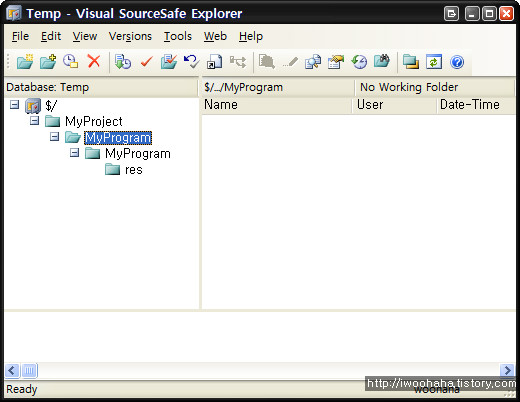Click the right scroll arrow
The width and height of the screenshot is (520, 402).
point(507,370)
